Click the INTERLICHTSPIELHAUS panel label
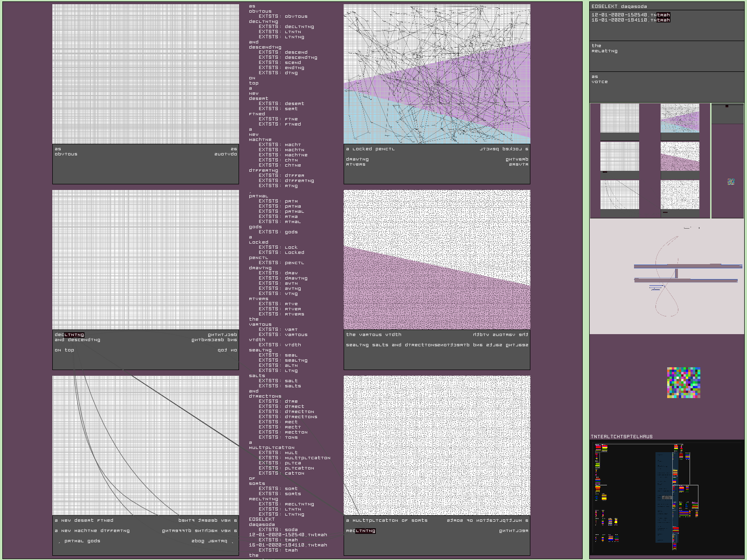The height and width of the screenshot is (560, 747). [x=621, y=437]
